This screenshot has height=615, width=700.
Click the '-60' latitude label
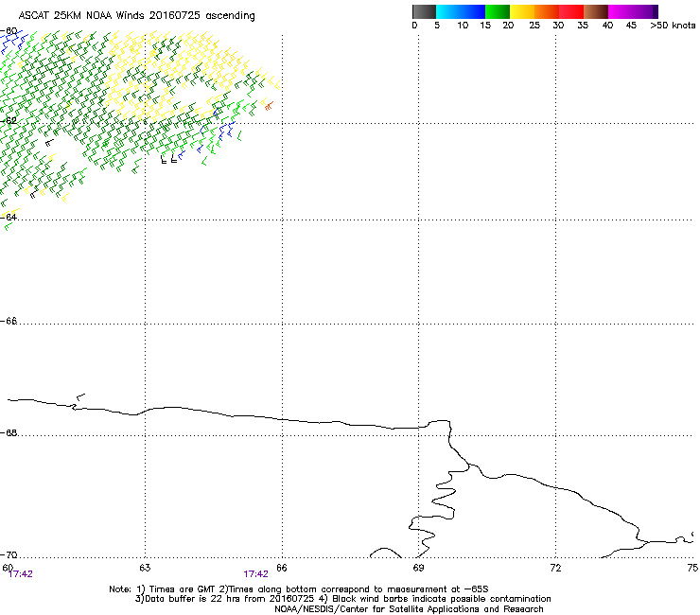coord(9,31)
